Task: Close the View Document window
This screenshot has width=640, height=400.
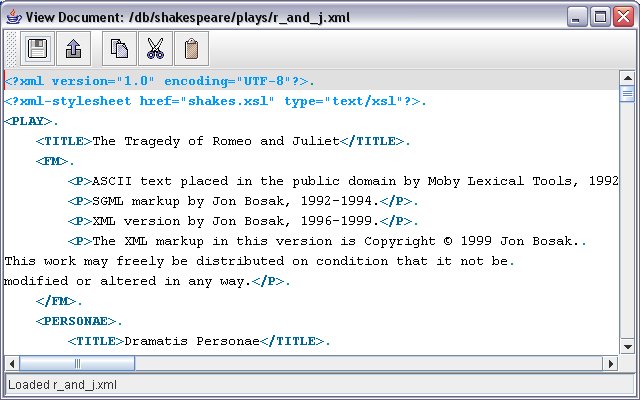Action: (x=624, y=17)
